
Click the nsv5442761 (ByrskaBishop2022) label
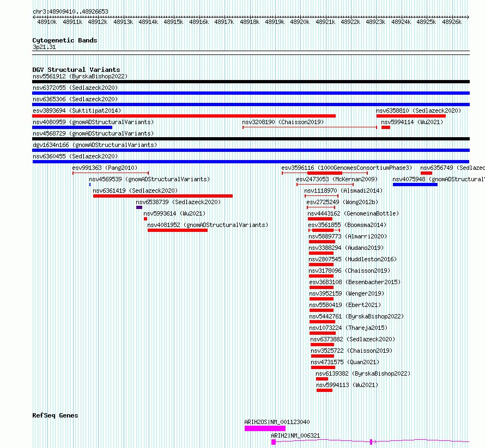[356, 316]
